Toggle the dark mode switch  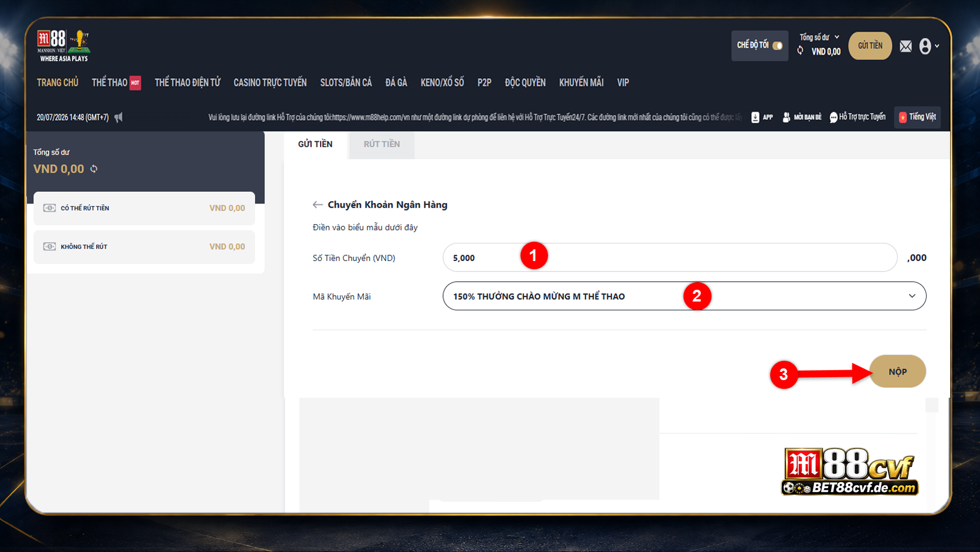coord(777,45)
